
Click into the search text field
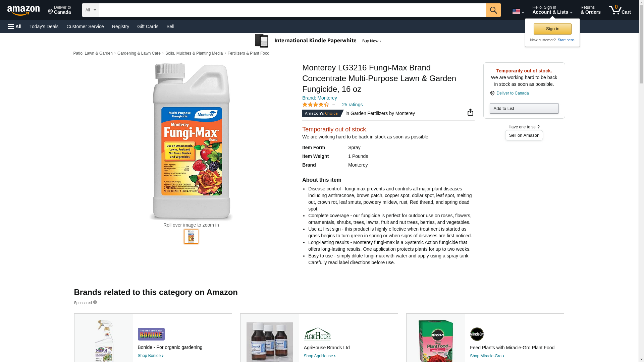(x=292, y=10)
